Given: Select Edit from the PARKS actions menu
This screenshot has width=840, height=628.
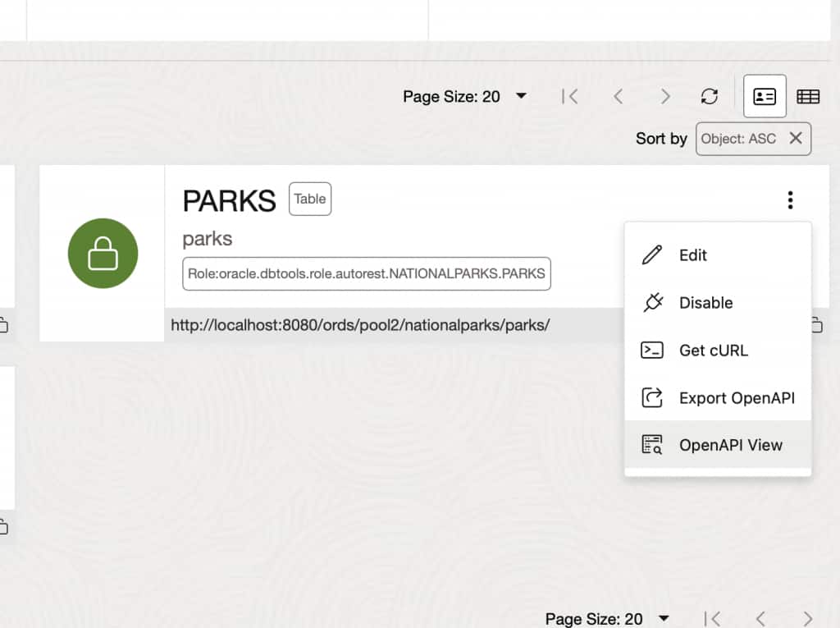Looking at the screenshot, I should 692,254.
